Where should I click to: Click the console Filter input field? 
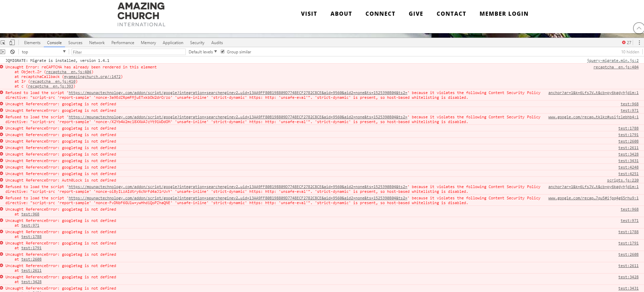coord(128,52)
